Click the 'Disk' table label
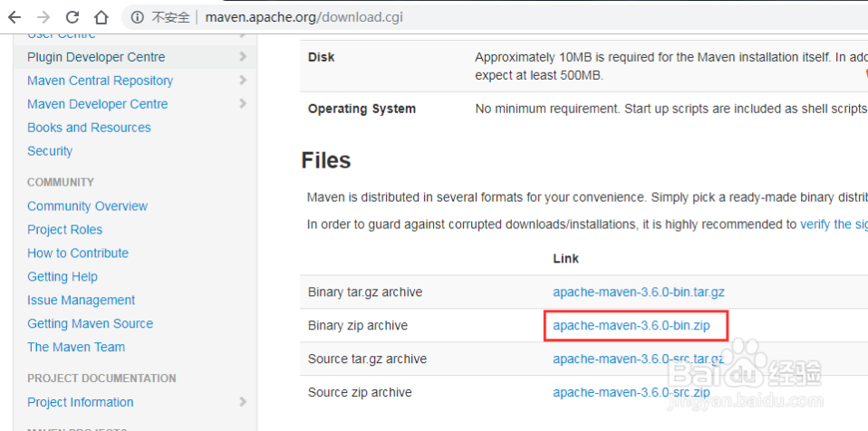868x431 pixels. click(x=321, y=57)
